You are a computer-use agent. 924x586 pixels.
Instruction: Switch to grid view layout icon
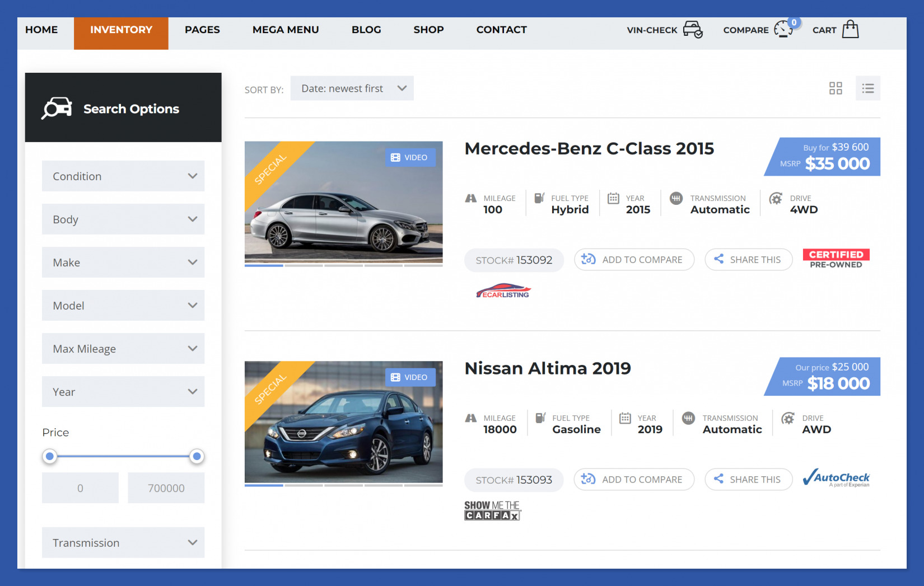click(836, 88)
